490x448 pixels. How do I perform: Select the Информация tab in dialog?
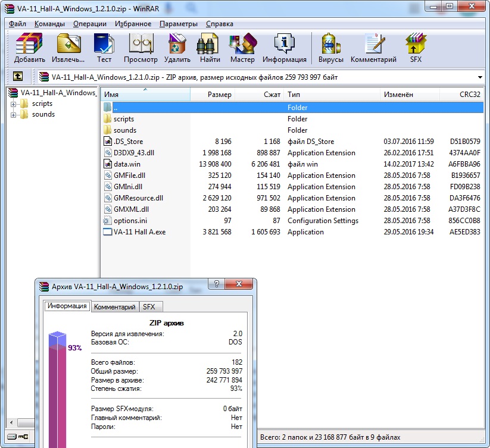pyautogui.click(x=67, y=306)
